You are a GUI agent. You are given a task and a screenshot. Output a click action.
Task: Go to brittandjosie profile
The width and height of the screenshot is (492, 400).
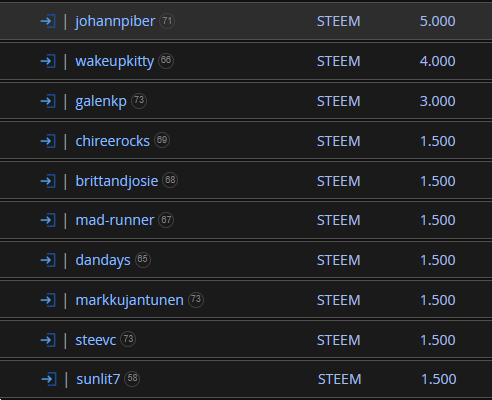tap(117, 182)
